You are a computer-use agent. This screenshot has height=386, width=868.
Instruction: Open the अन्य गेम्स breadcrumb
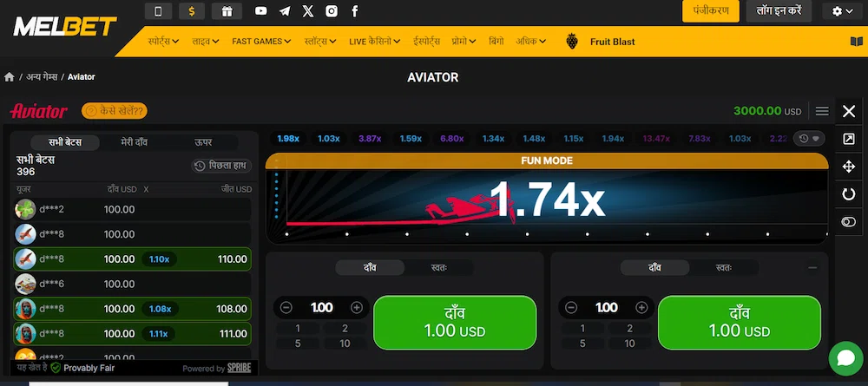click(42, 77)
